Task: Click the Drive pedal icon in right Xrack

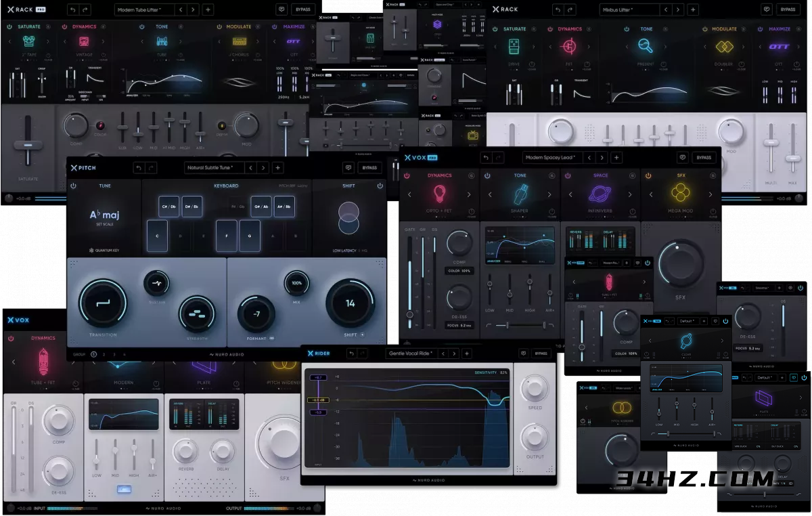Action: pos(515,47)
